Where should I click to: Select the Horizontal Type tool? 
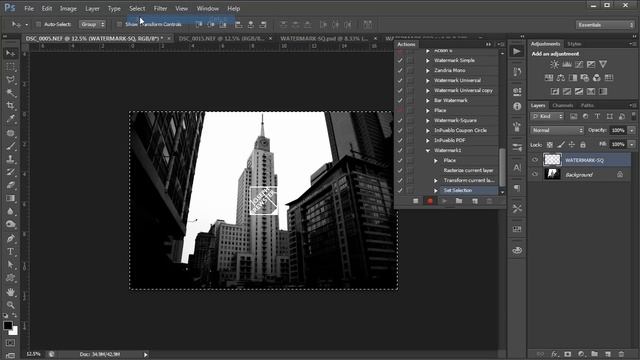[x=10, y=251]
